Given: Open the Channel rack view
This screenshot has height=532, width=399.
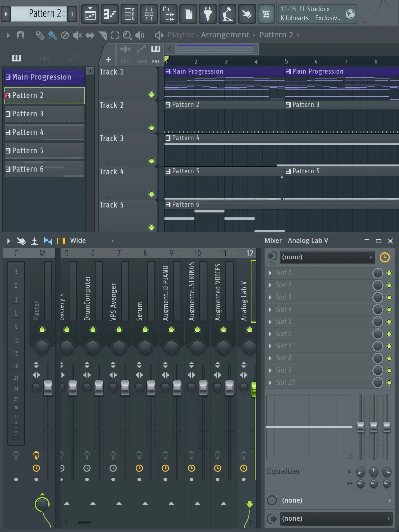Looking at the screenshot, I should 129,14.
